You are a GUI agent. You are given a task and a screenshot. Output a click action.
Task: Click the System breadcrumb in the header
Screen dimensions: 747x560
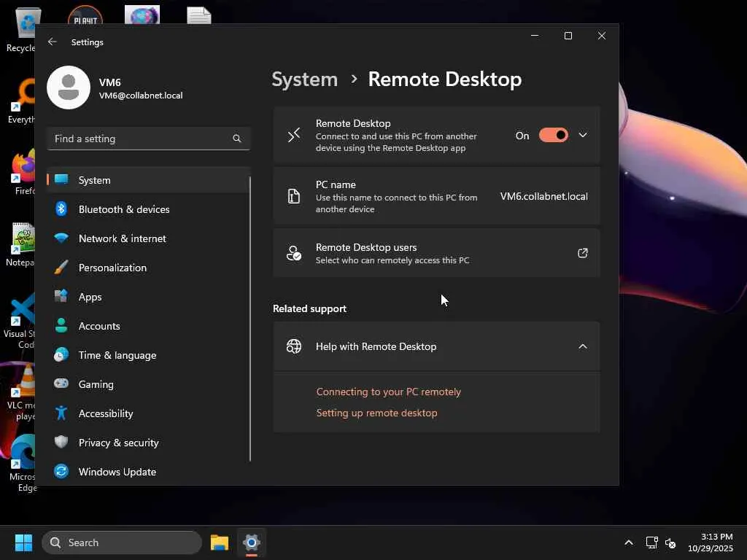[x=304, y=79]
